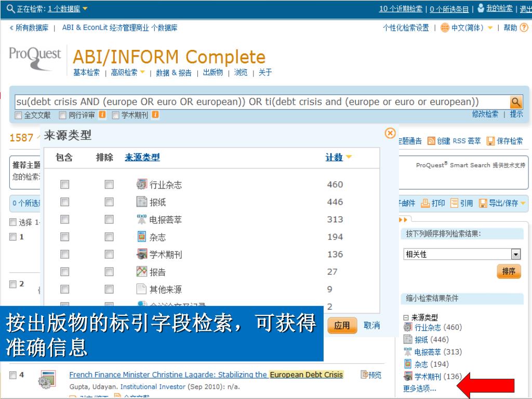Click the top-left magnifier search icon

click(x=10, y=8)
